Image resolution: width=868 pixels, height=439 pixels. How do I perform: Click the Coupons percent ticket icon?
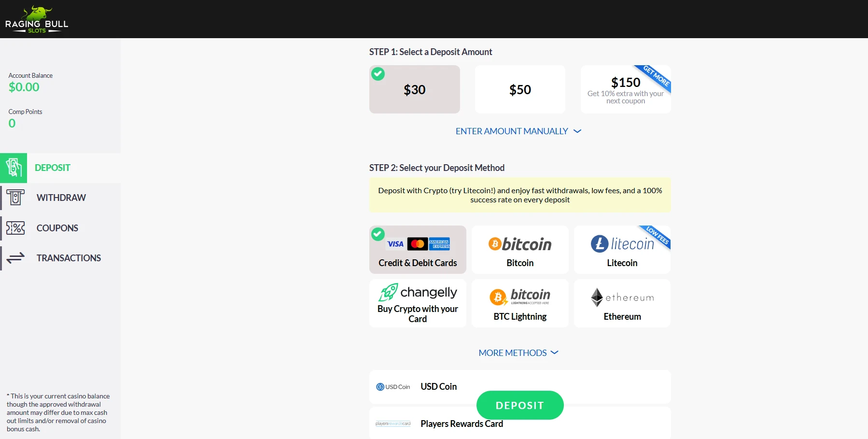coord(15,228)
